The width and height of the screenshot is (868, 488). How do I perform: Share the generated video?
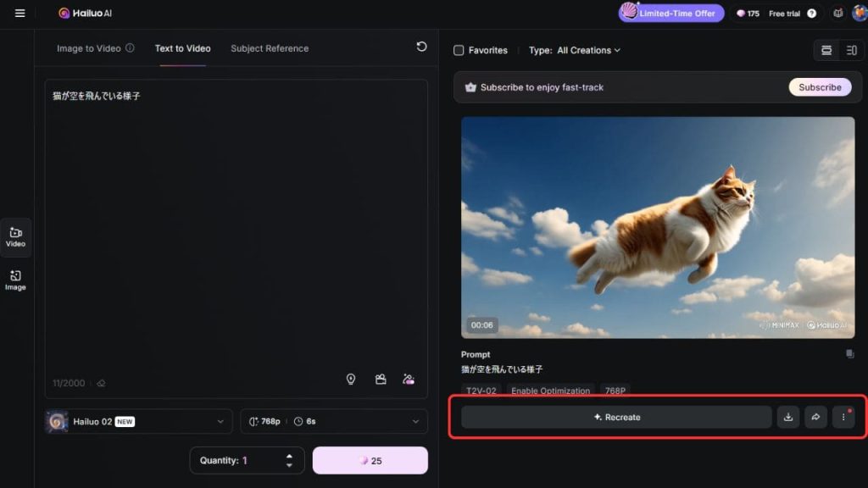point(815,417)
